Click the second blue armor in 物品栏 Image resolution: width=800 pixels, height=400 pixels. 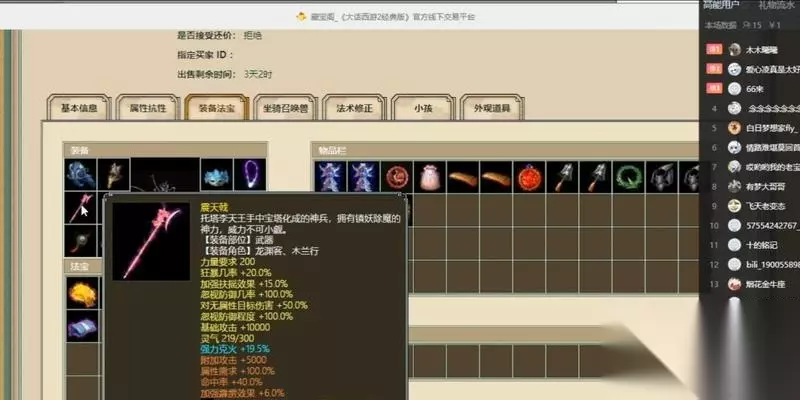point(363,177)
